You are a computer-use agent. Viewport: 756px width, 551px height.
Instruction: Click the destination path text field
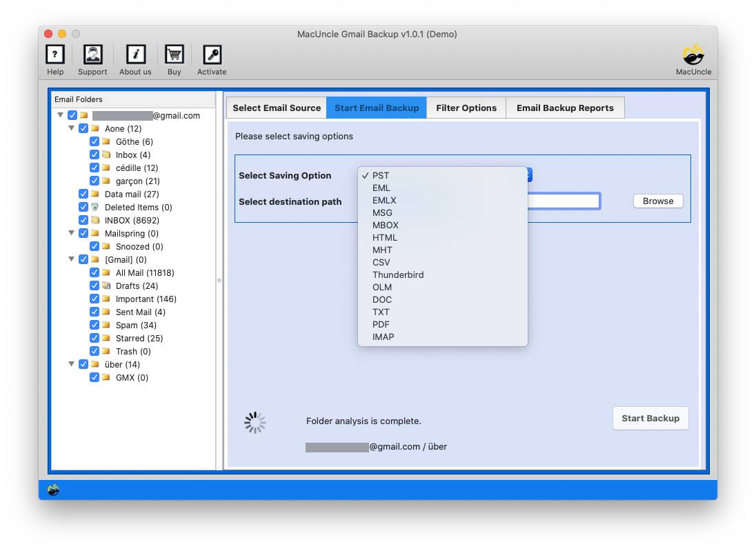563,201
